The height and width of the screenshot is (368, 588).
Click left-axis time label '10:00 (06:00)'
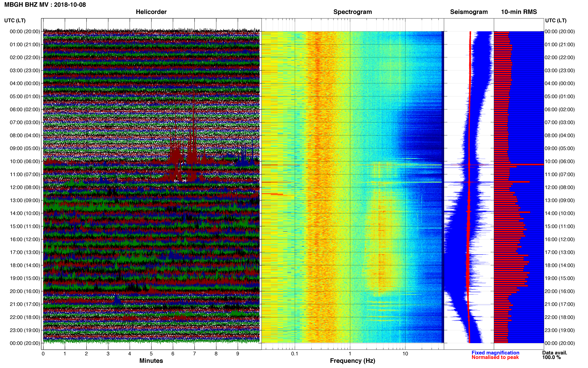point(25,161)
